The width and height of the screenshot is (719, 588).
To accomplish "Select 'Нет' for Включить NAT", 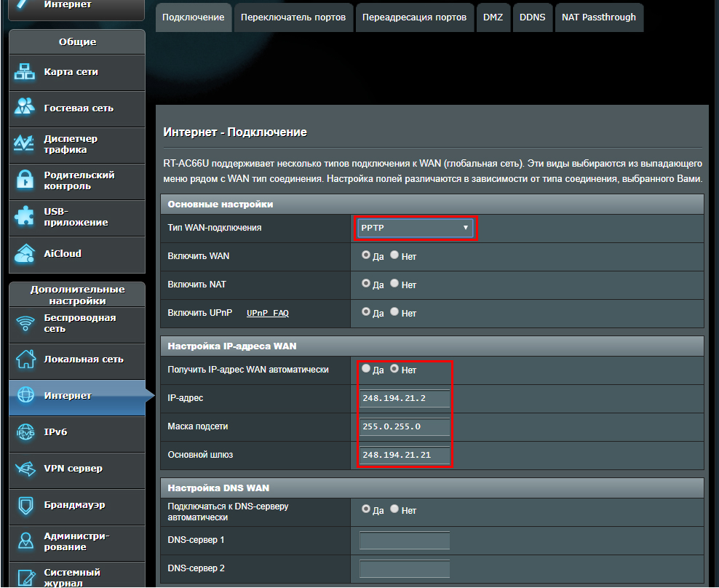I will coord(394,284).
